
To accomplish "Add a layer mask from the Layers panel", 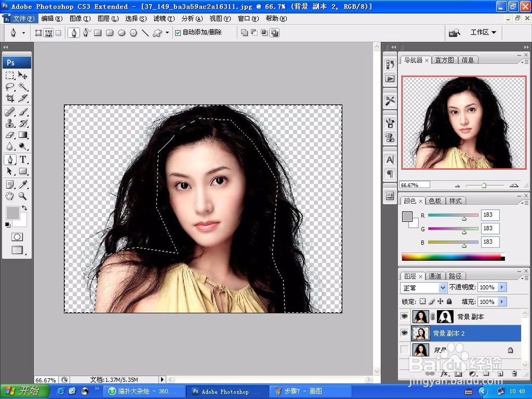I will point(458,374).
